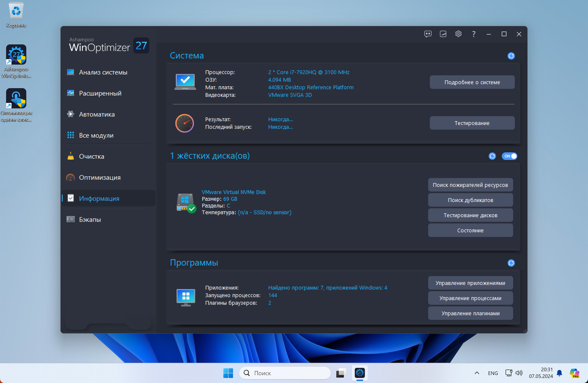Select Информация in the sidebar
The image size is (588, 383).
coord(109,199)
